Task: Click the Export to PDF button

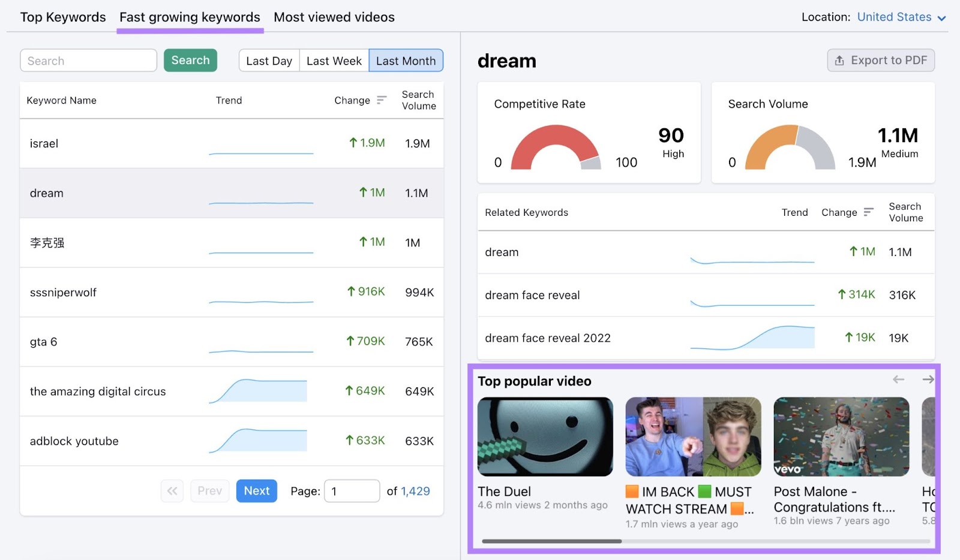Action: (880, 61)
